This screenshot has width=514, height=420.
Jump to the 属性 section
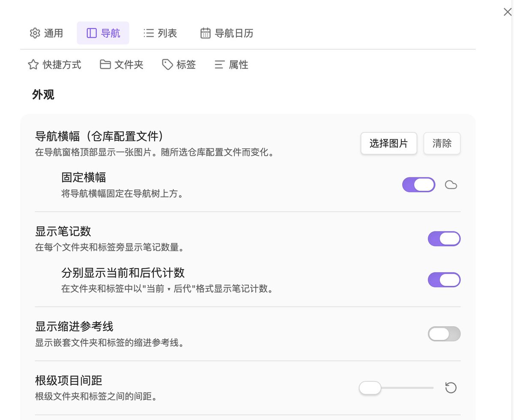point(231,65)
